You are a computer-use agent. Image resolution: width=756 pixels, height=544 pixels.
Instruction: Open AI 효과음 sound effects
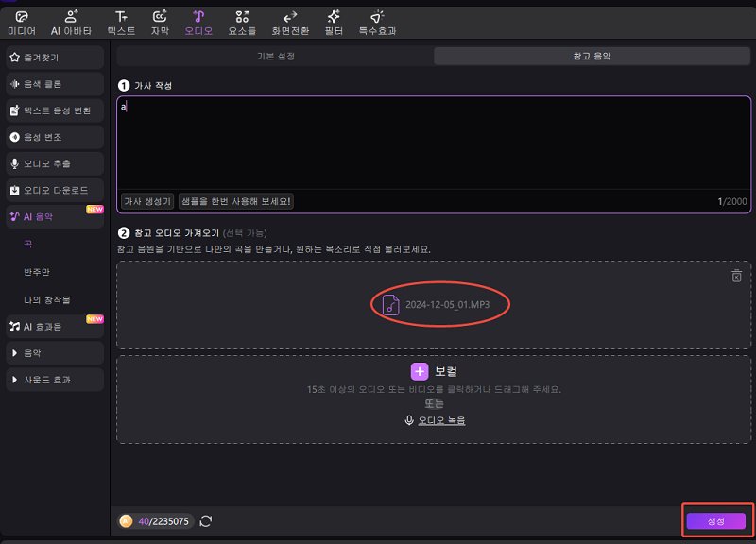tap(55, 326)
